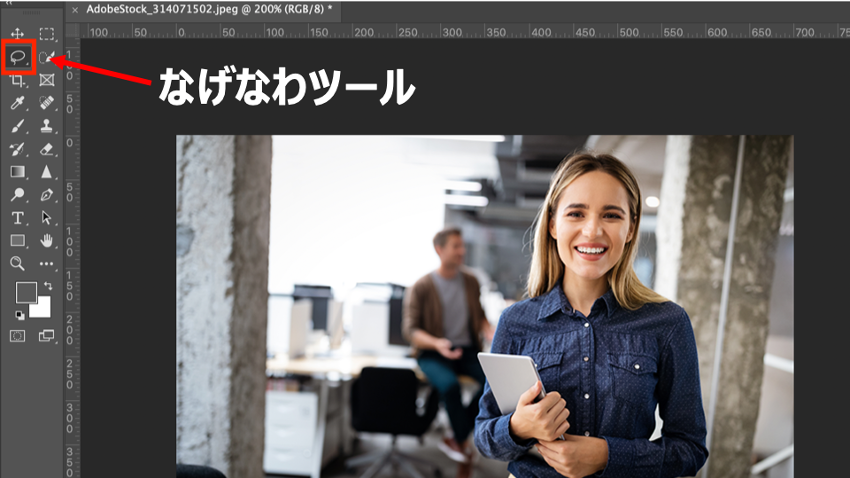Image resolution: width=850 pixels, height=478 pixels.
Task: Select the Hand tool
Action: [x=47, y=241]
